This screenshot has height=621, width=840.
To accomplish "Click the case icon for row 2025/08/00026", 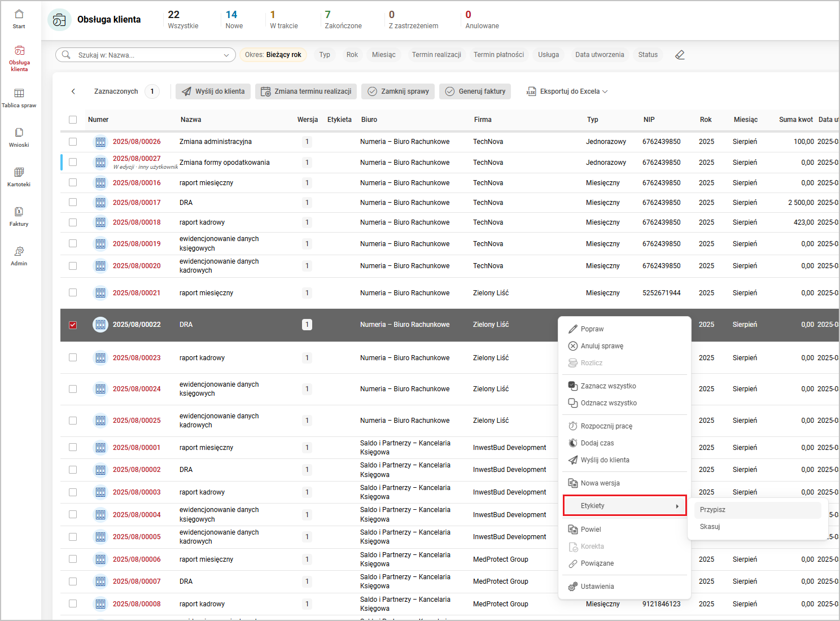I will coord(100,142).
